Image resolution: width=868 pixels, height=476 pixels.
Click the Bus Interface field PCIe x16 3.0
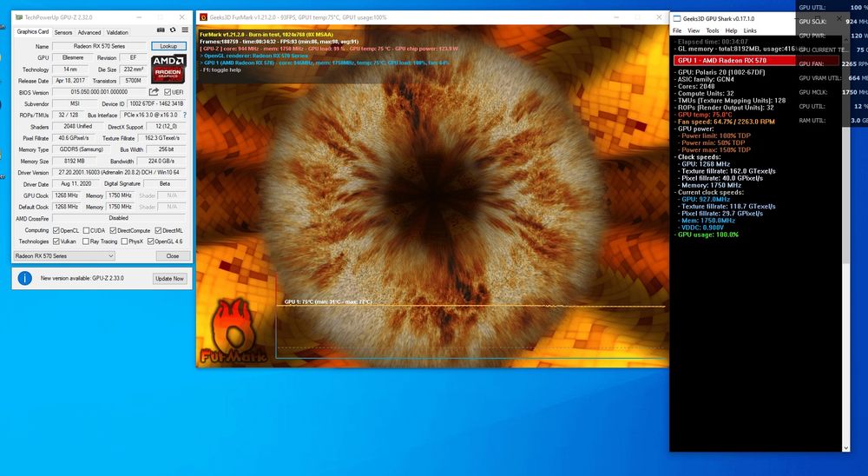pos(150,116)
